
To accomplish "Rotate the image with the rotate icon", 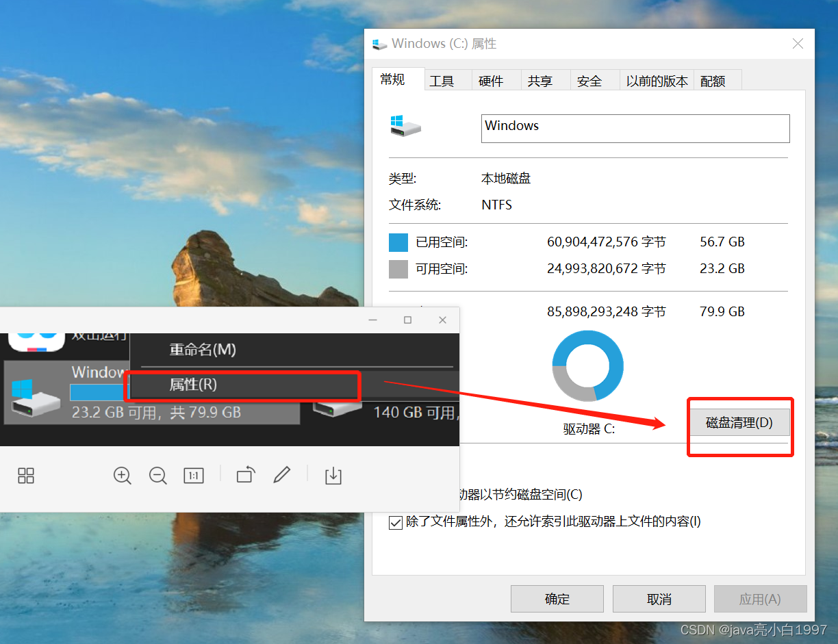I will [246, 474].
